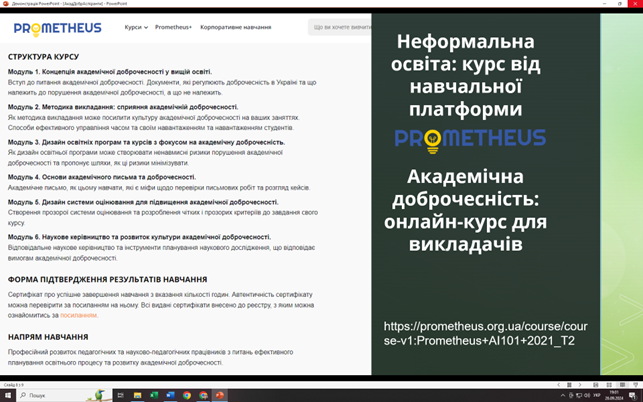Open taskbar clock and date

[614, 395]
